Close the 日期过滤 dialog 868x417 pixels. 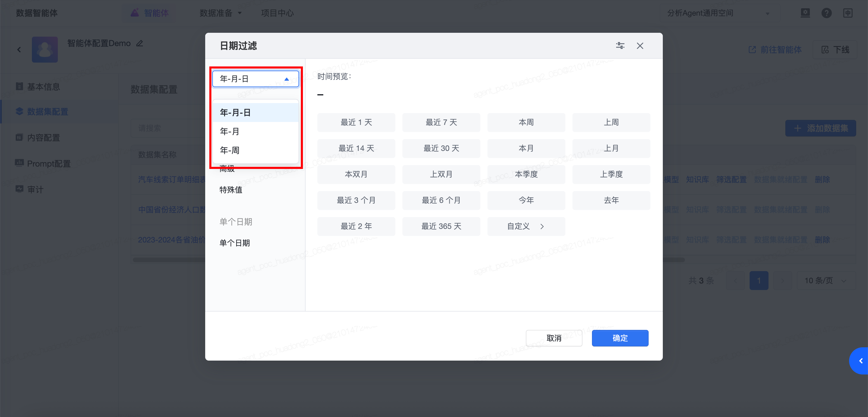tap(640, 45)
